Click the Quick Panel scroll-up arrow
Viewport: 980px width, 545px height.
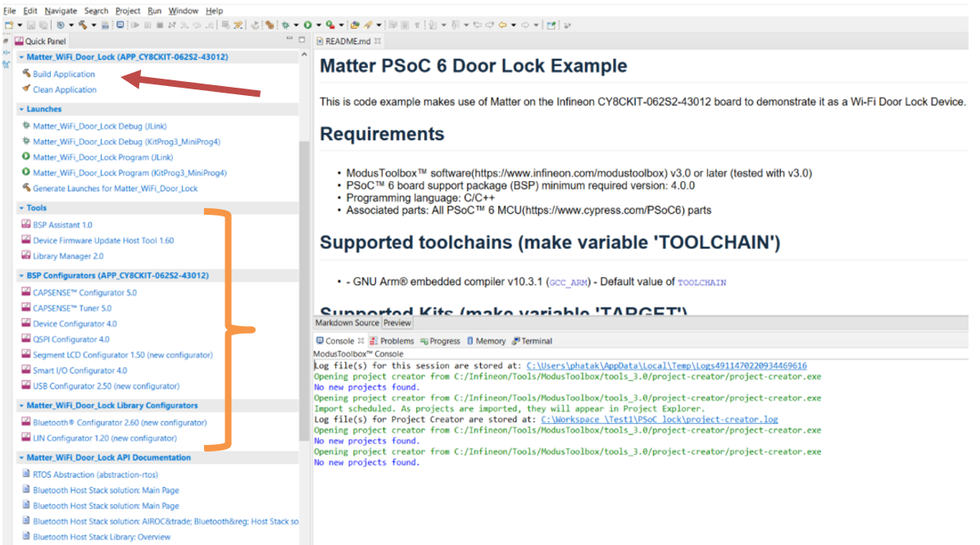304,55
